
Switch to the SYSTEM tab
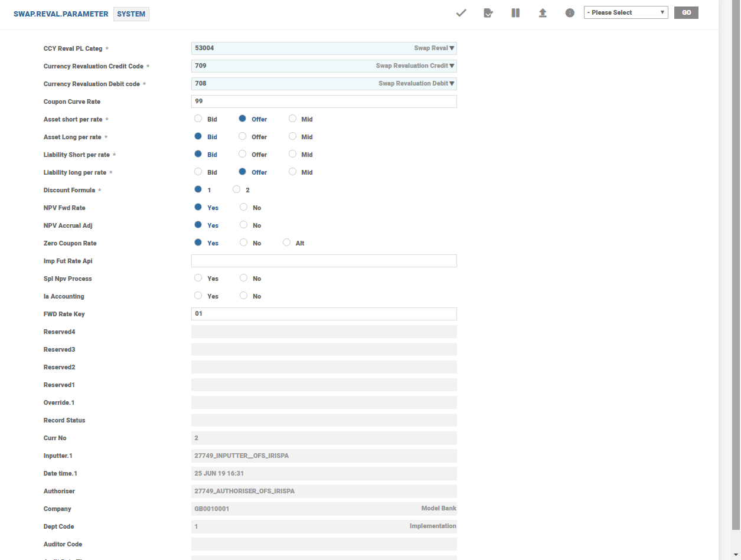(131, 14)
